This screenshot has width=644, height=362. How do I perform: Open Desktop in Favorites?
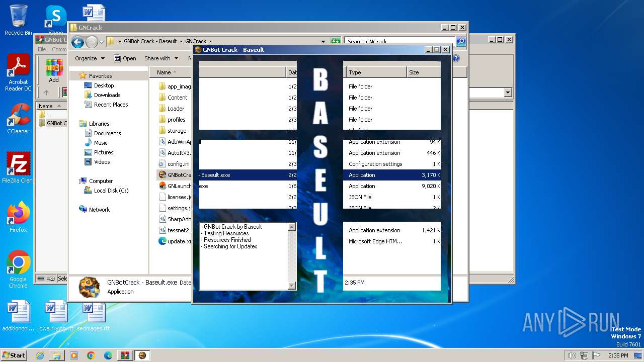click(x=104, y=85)
